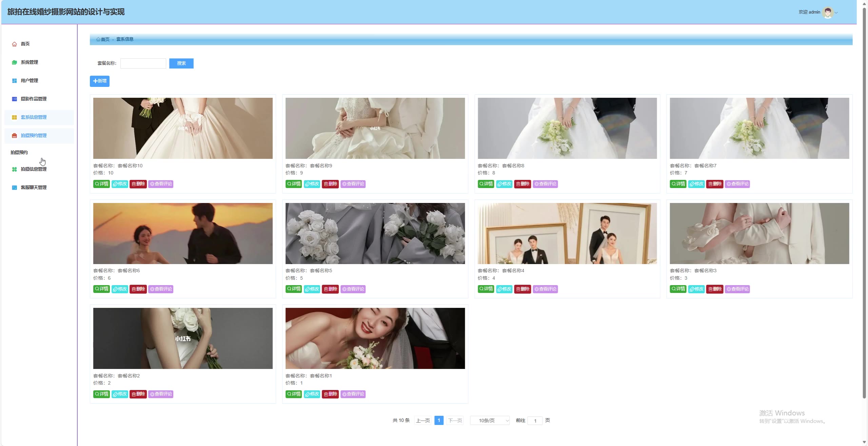Click the home icon in sidebar
This screenshot has height=446, width=868.
coord(14,44)
